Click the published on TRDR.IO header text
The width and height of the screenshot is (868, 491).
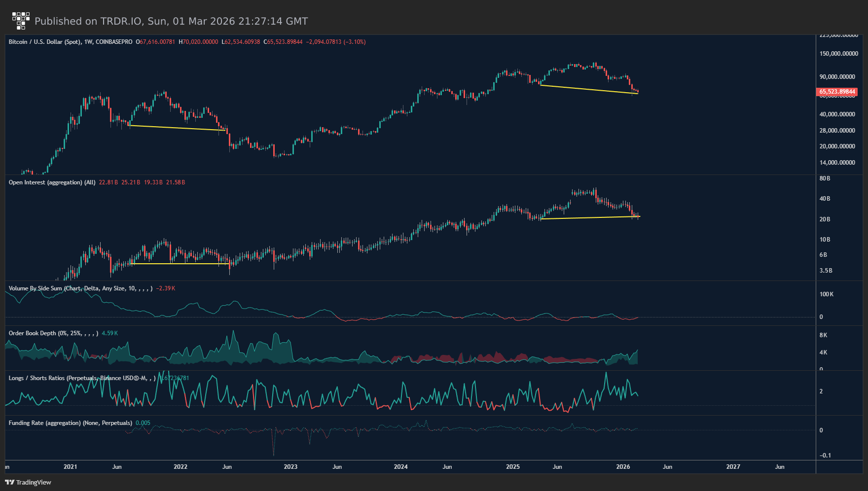171,21
